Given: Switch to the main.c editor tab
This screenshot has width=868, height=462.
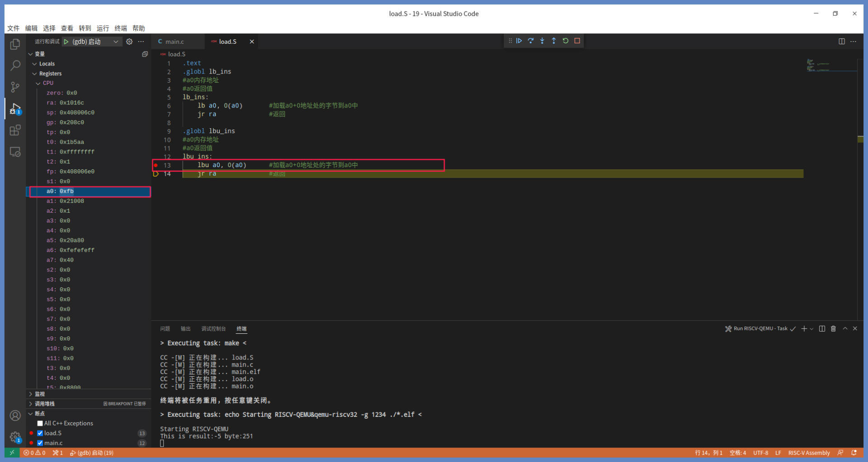Looking at the screenshot, I should tap(174, 42).
